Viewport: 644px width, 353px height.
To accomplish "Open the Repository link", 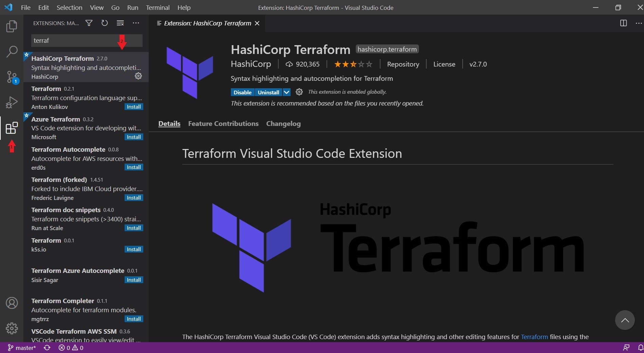I will point(403,64).
